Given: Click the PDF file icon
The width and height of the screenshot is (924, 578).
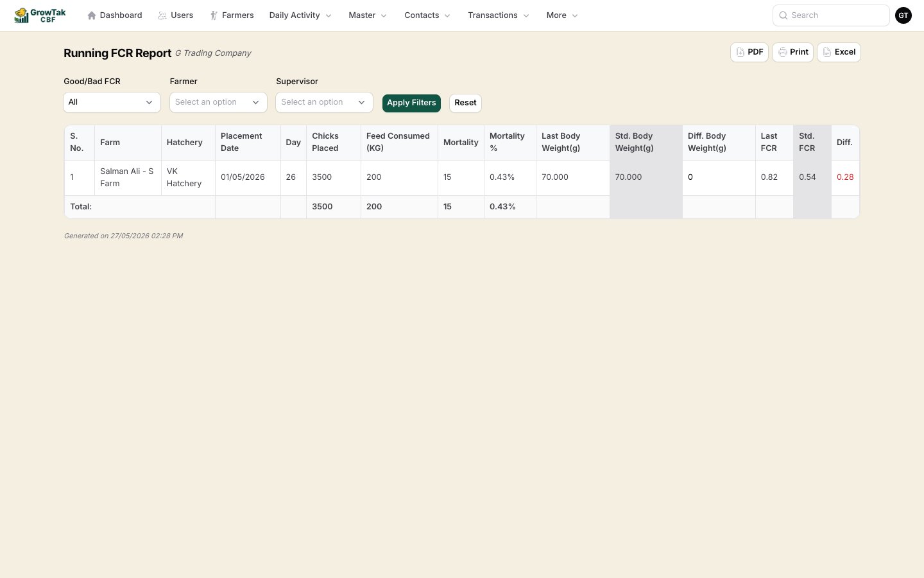Looking at the screenshot, I should tap(740, 52).
